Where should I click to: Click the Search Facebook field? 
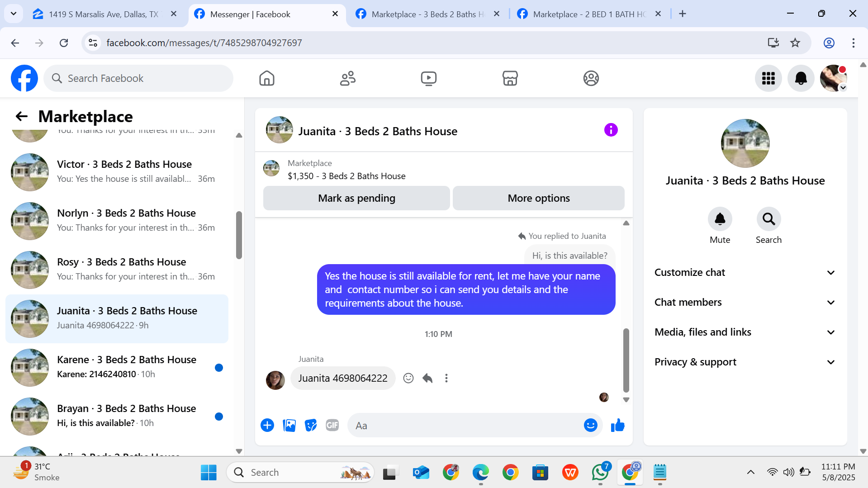pyautogui.click(x=138, y=78)
